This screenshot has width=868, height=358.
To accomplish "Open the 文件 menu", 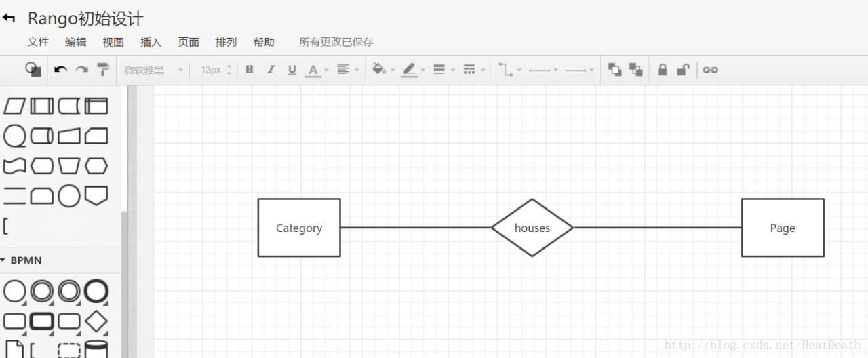I will point(38,42).
